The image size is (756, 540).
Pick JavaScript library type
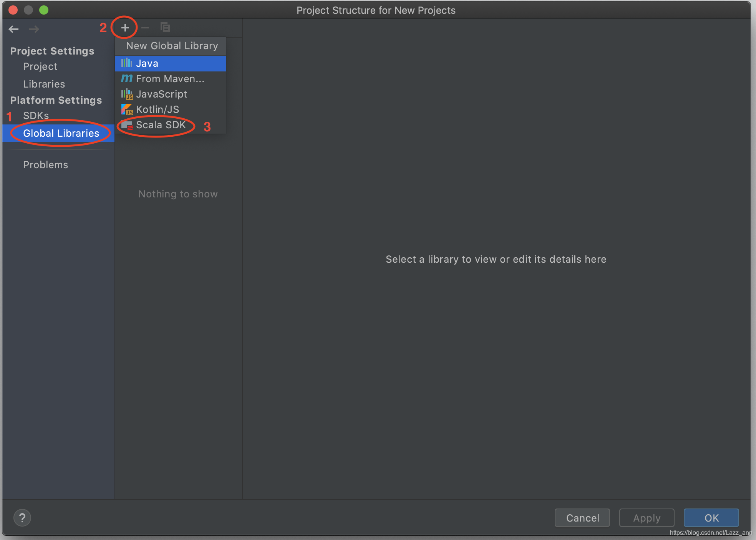click(x=162, y=94)
